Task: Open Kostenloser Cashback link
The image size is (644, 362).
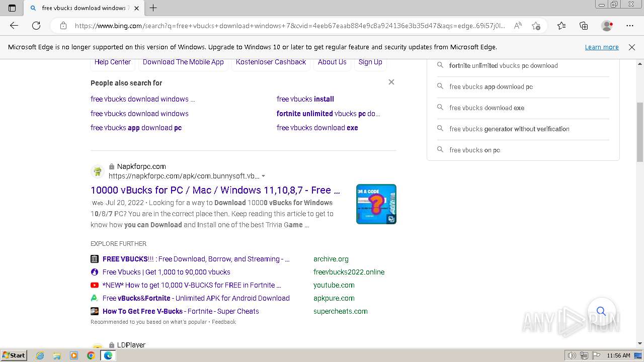Action: 271,62
